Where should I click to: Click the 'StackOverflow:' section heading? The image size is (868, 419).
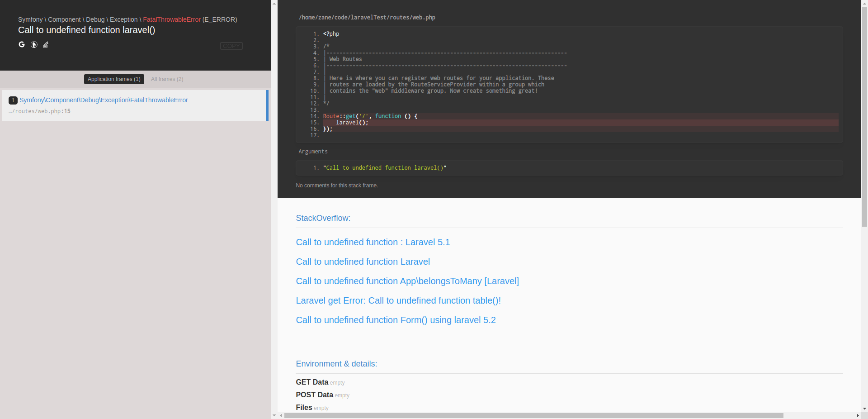coord(323,218)
